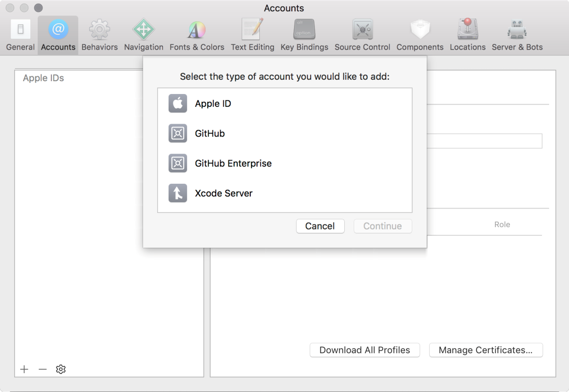Select Xcode Server account type

[285, 193]
